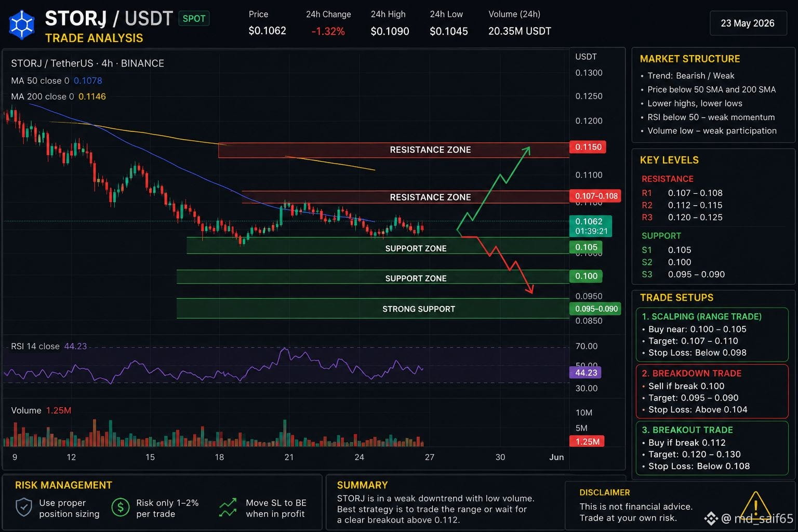This screenshot has width=798, height=532.
Task: Click the SUPPORT ZONE label at 0.105
Action: click(416, 248)
